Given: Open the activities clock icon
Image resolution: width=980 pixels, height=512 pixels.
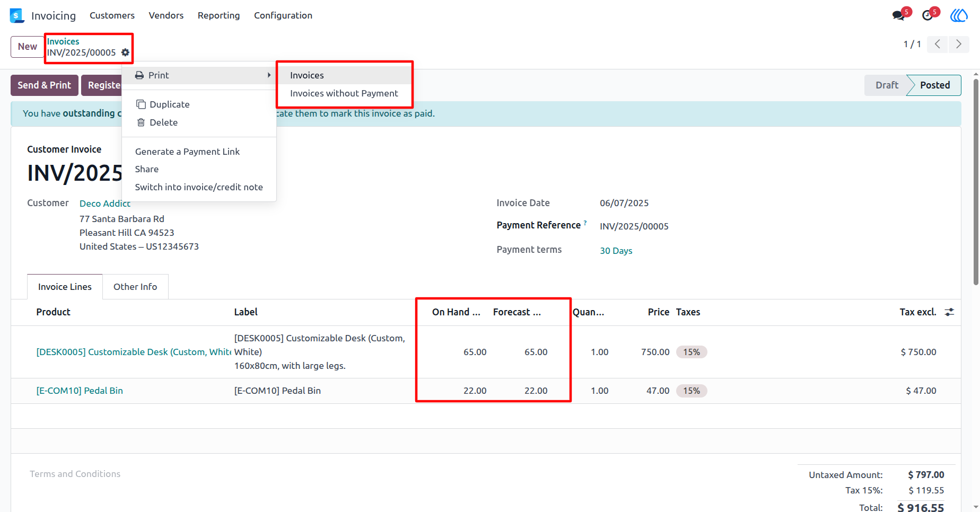Looking at the screenshot, I should click(927, 15).
